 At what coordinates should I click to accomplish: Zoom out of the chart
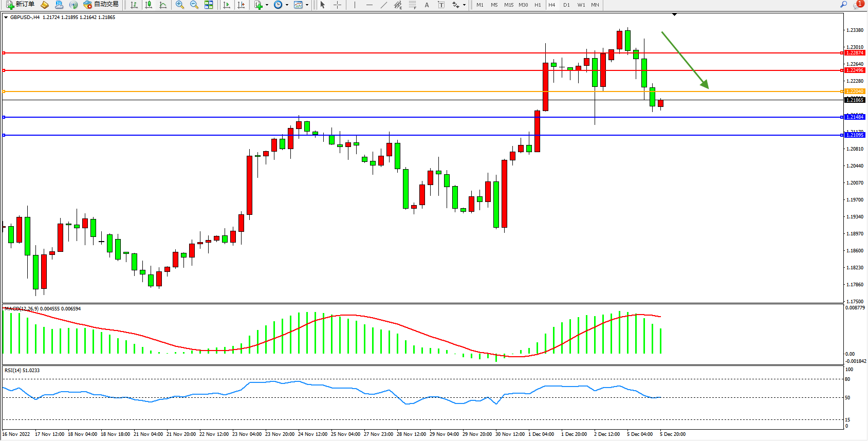(194, 5)
